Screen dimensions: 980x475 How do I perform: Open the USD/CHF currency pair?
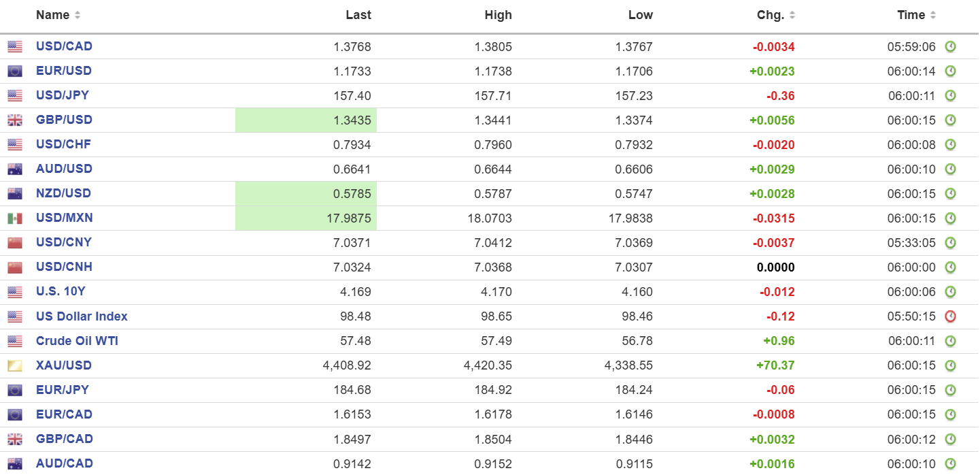[x=63, y=144]
